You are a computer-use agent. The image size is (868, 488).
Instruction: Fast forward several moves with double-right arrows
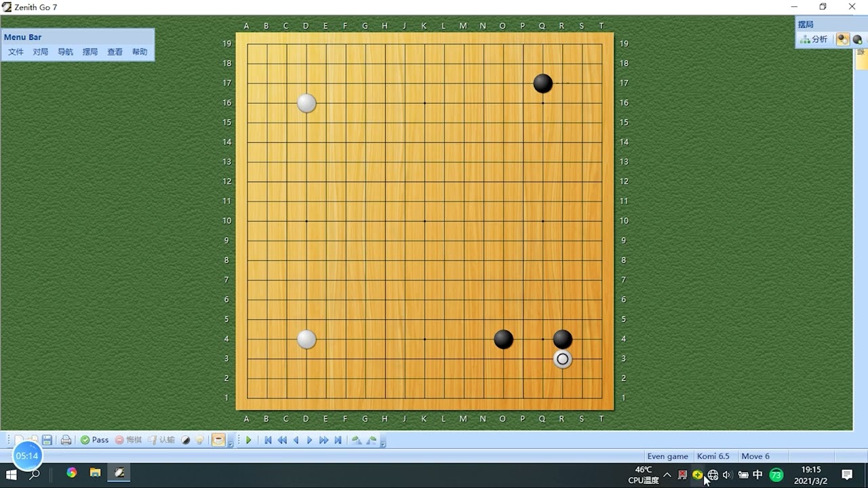[x=323, y=440]
